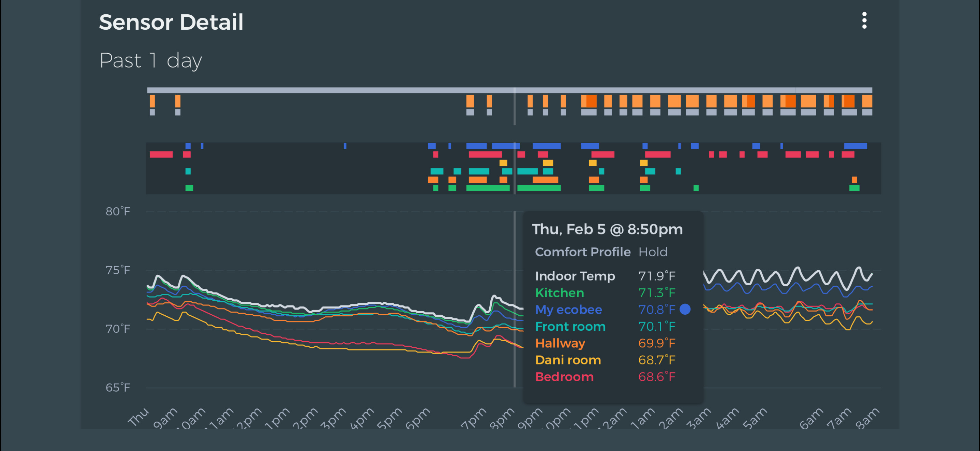The width and height of the screenshot is (980, 451).
Task: Click the Sensor Detail heading
Action: [x=171, y=22]
